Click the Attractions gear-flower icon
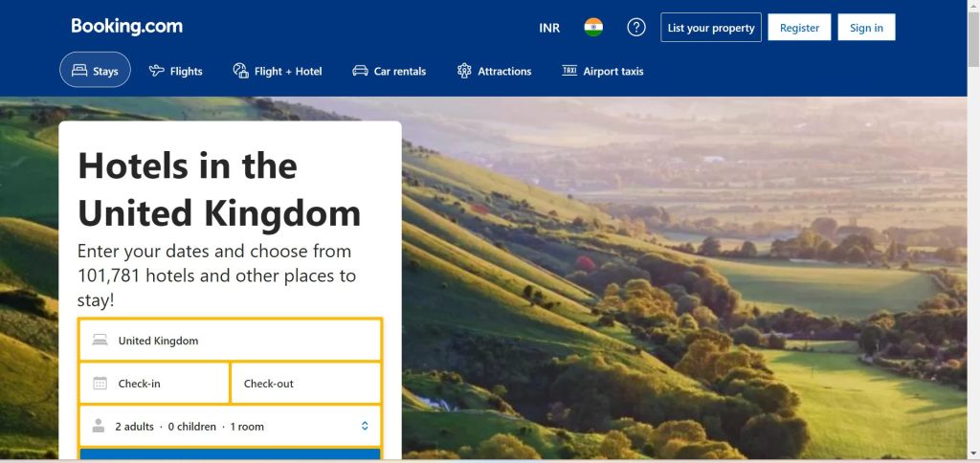This screenshot has width=980, height=463. [x=464, y=71]
